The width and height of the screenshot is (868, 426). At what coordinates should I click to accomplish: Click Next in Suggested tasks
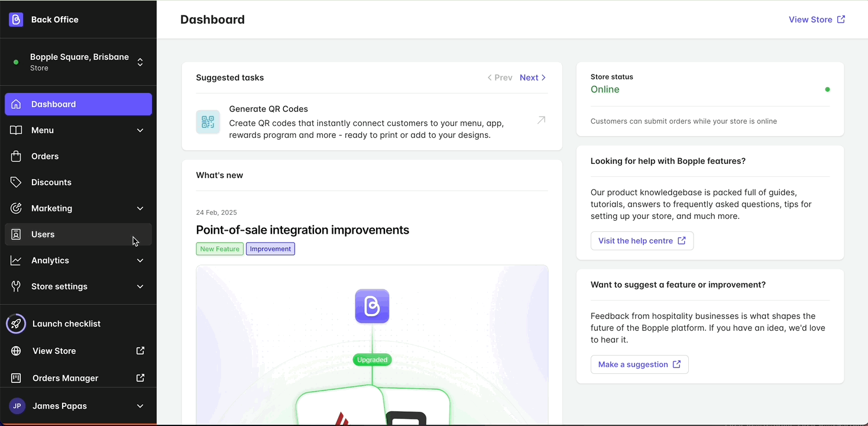(529, 77)
